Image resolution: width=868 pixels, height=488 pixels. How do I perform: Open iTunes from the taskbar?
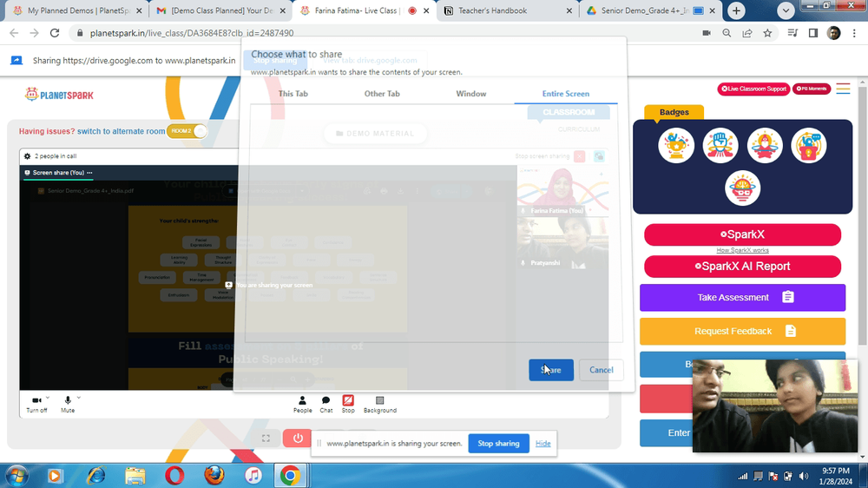tap(253, 476)
